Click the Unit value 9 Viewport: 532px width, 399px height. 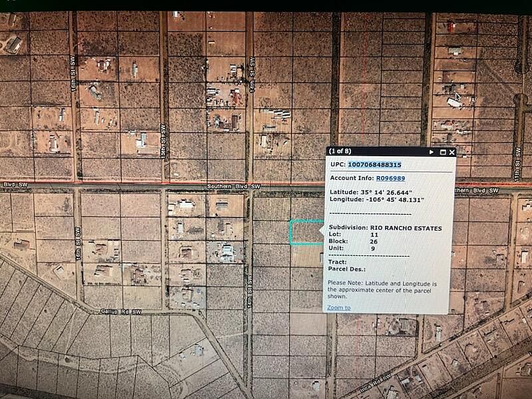point(373,249)
